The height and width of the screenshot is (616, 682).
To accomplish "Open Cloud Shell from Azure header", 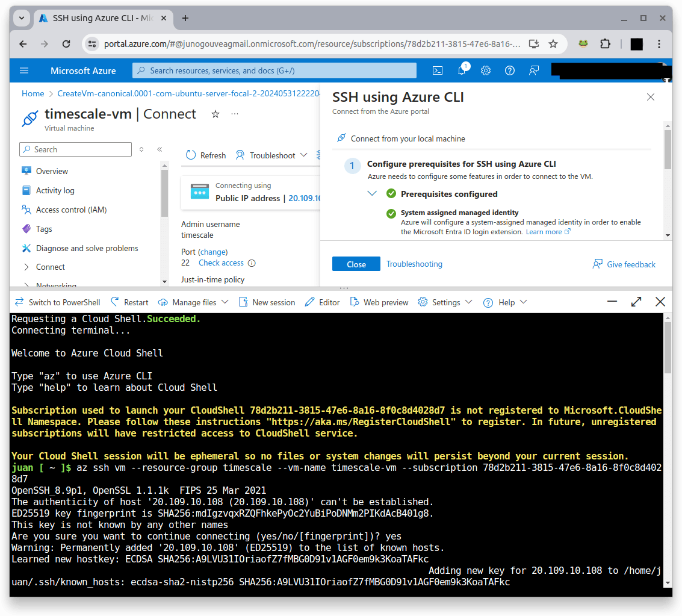I will click(438, 70).
